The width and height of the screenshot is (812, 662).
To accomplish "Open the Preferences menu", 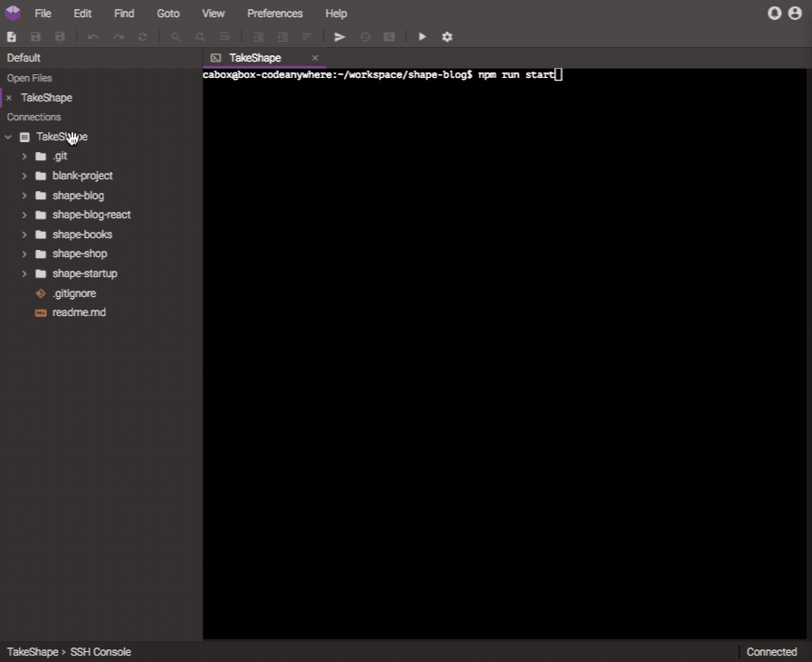I will (x=275, y=14).
